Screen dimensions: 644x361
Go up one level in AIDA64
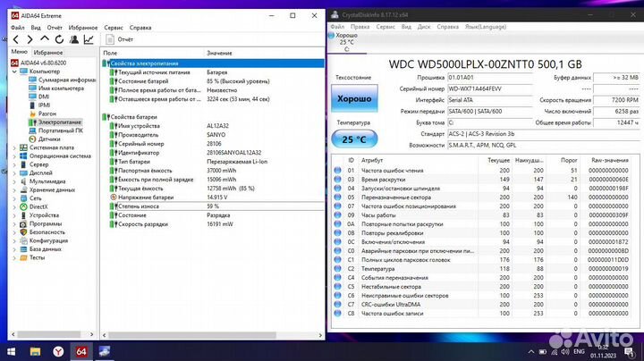pyautogui.click(x=45, y=39)
